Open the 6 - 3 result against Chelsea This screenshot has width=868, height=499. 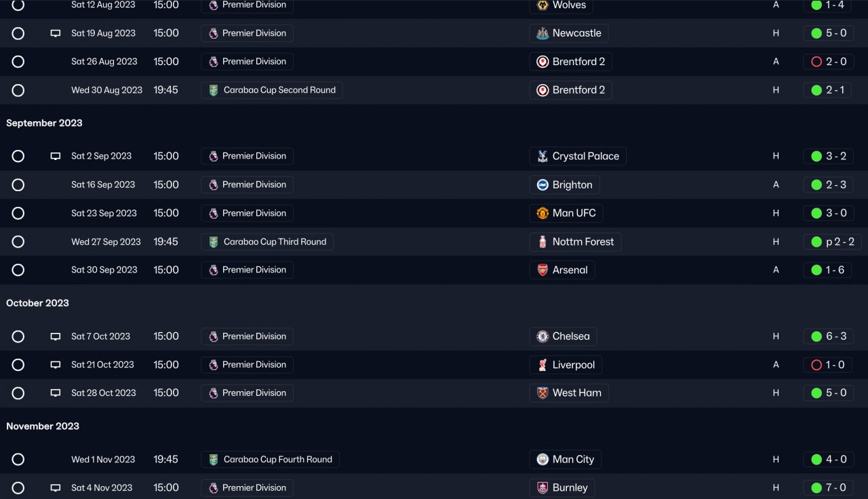(x=828, y=336)
